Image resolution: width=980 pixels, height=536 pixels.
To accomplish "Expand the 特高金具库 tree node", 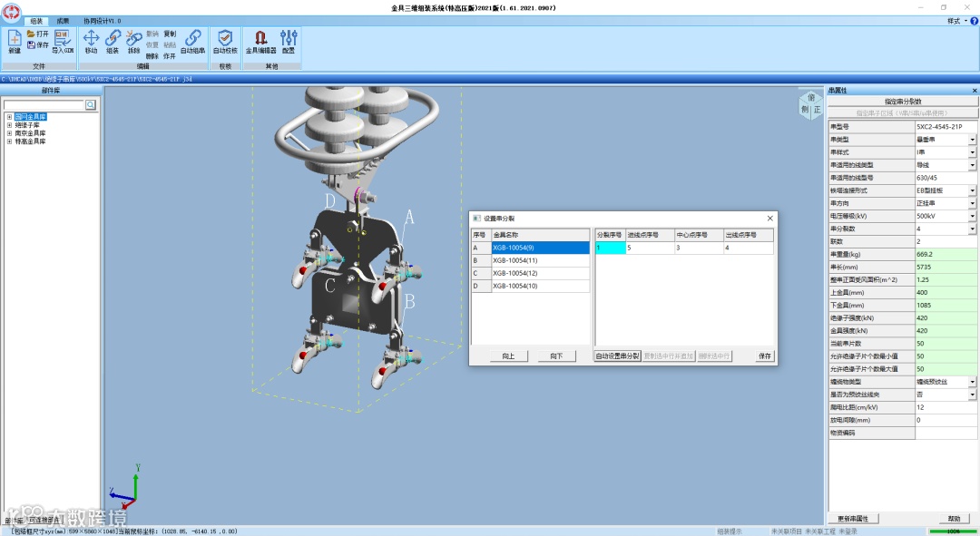I will click(x=9, y=141).
